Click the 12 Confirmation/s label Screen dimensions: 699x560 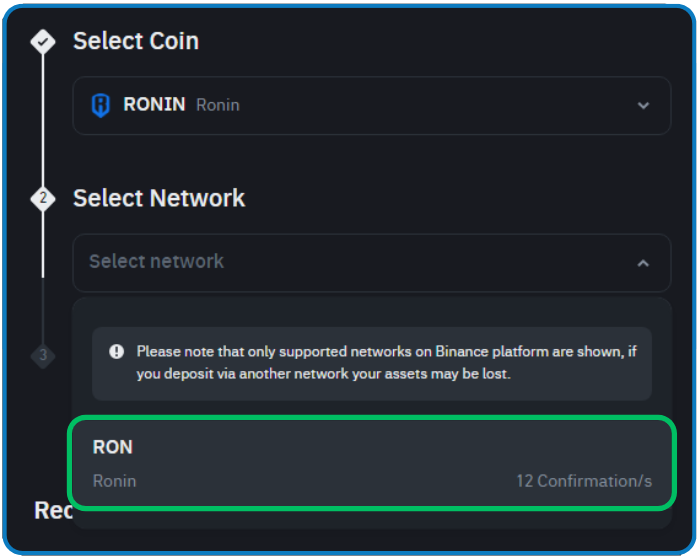(x=584, y=481)
